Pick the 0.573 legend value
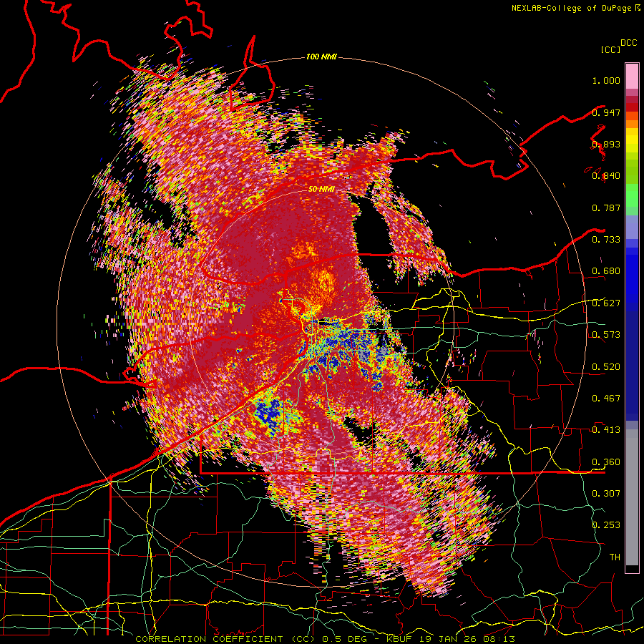 tap(606, 335)
